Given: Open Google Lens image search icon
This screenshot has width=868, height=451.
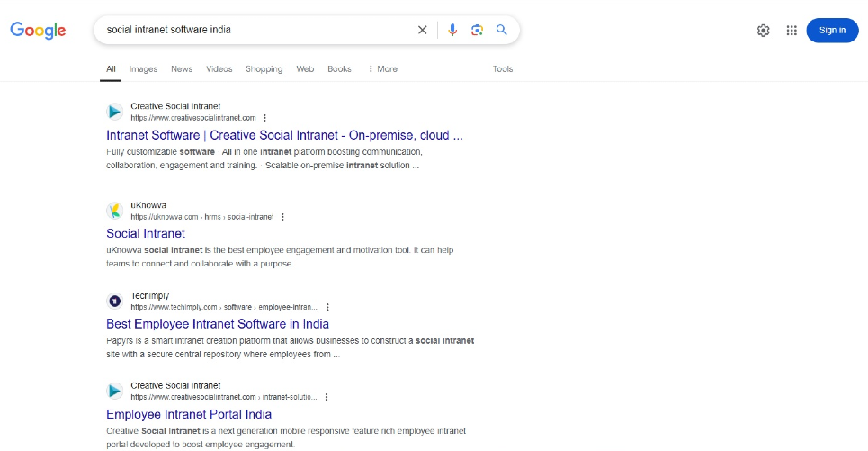Looking at the screenshot, I should pos(477,30).
